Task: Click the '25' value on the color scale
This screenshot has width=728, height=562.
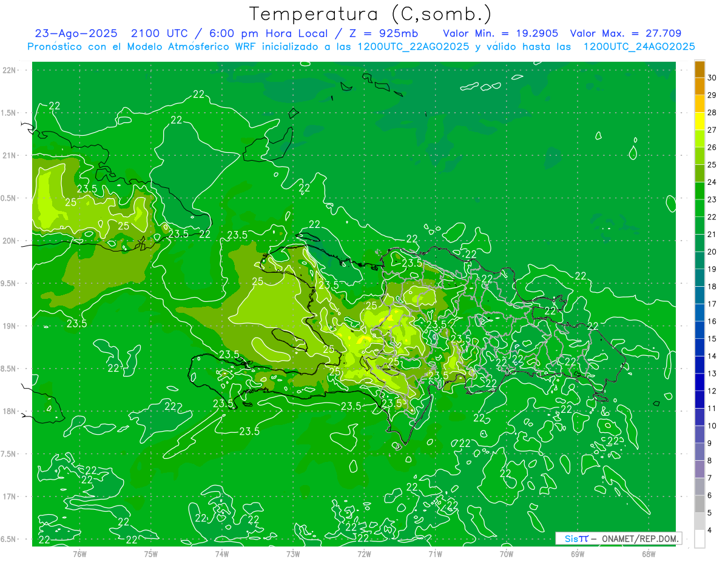Action: 712,165
